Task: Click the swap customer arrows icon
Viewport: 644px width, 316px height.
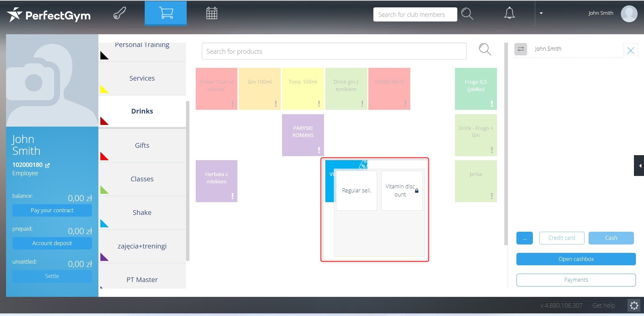Action: [520, 49]
